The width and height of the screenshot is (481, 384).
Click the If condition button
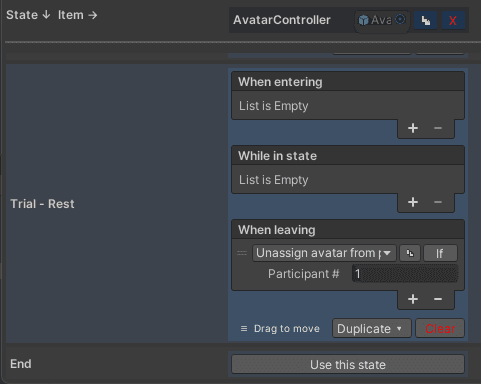[440, 253]
